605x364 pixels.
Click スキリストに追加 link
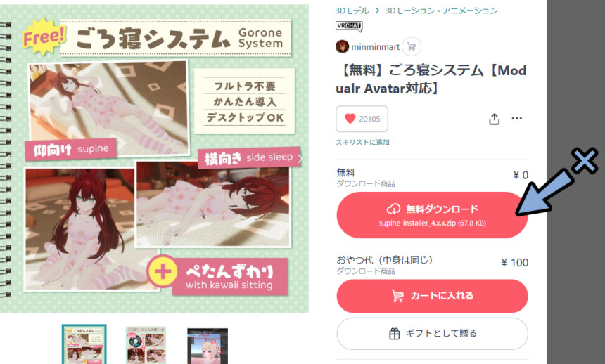362,142
